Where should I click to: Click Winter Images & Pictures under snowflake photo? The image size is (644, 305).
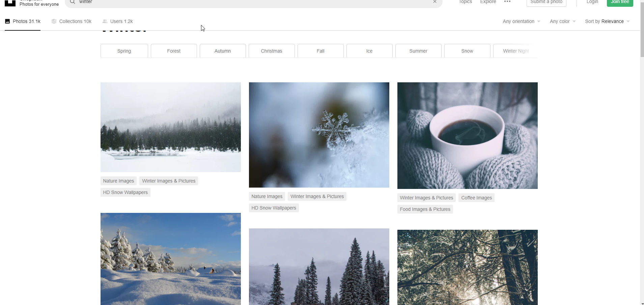tap(317, 196)
